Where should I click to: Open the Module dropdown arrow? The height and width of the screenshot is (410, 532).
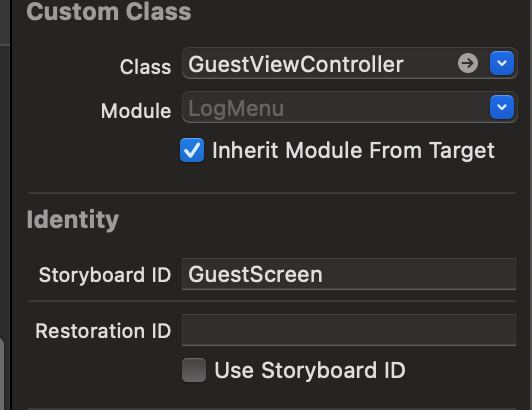(x=502, y=107)
